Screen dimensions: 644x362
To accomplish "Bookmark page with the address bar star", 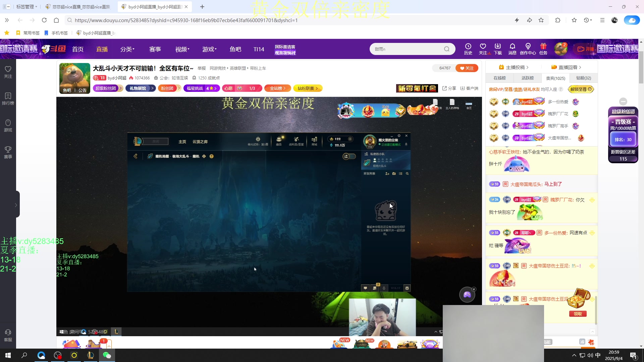I will click(541, 20).
